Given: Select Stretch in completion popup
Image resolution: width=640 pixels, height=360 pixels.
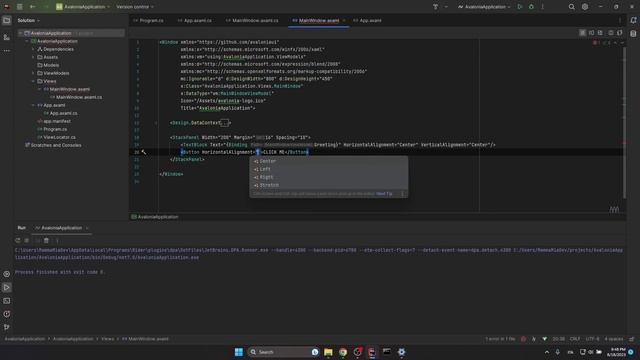Looking at the screenshot, I should coord(329,185).
